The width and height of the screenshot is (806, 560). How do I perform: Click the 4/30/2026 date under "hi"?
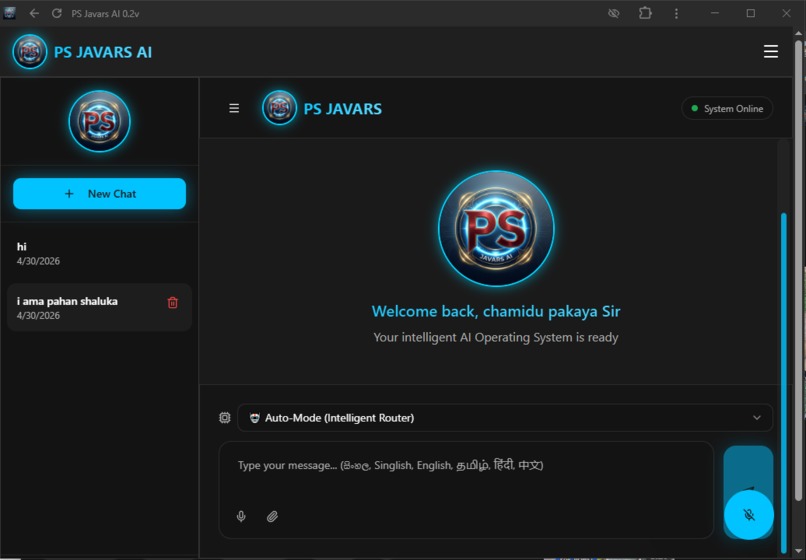pos(38,261)
